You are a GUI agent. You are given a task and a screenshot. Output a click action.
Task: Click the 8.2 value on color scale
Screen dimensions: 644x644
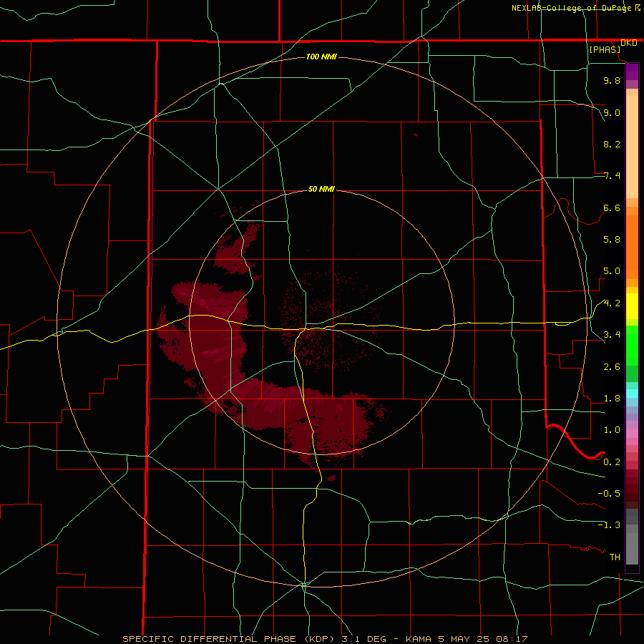coord(612,144)
